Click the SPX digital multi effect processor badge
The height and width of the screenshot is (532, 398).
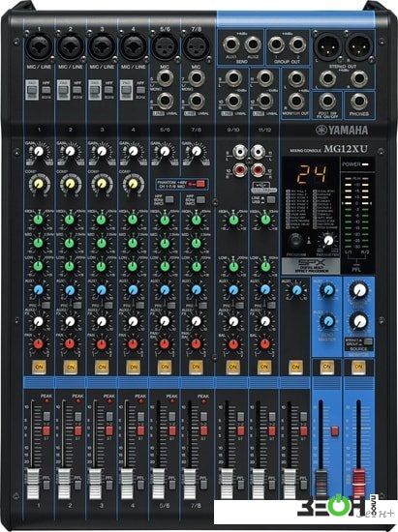pos(311,266)
